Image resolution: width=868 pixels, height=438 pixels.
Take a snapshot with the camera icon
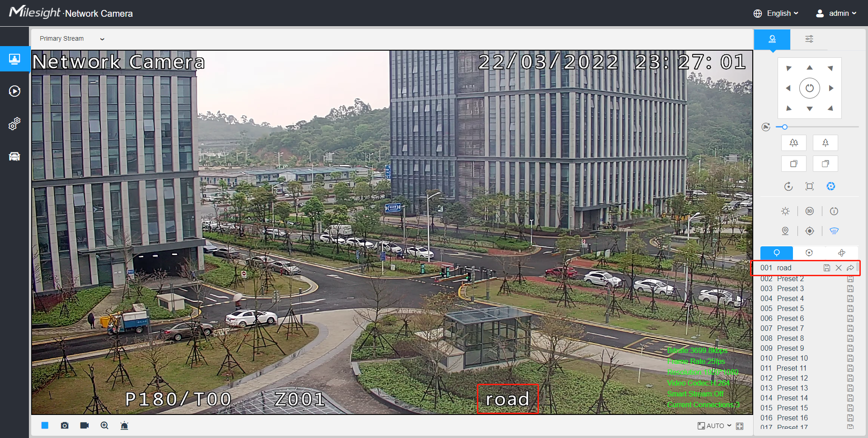pyautogui.click(x=65, y=425)
